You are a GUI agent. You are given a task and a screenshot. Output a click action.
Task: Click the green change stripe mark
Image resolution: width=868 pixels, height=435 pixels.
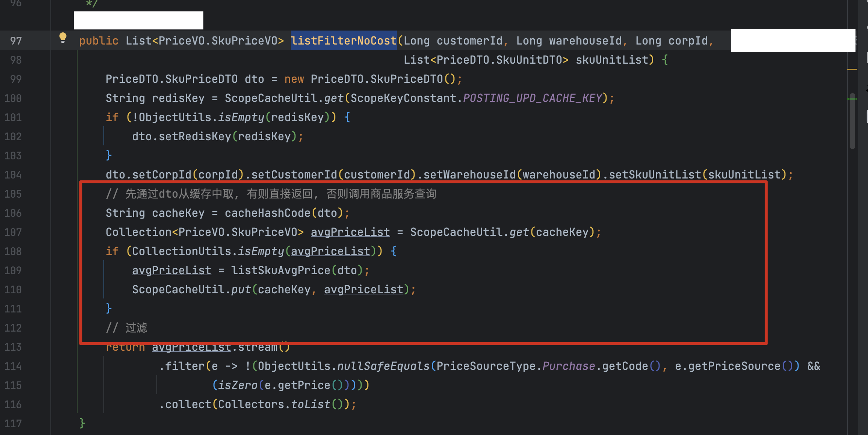pos(852,99)
